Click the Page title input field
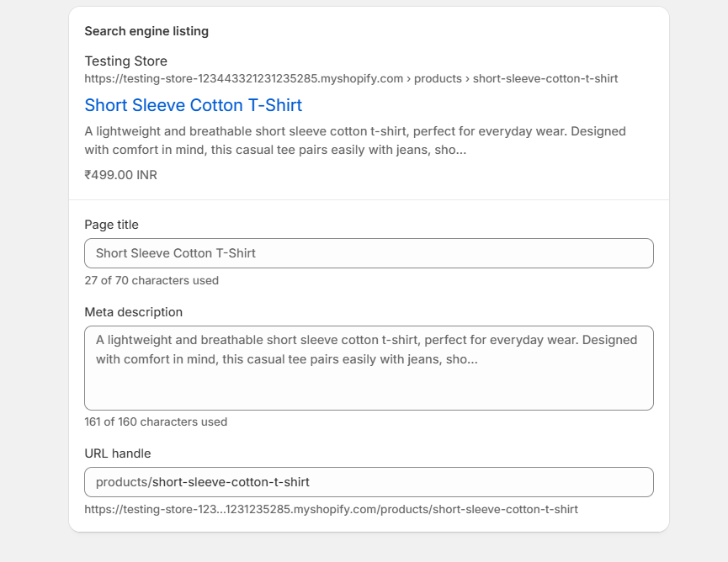This screenshot has width=728, height=562. [369, 253]
